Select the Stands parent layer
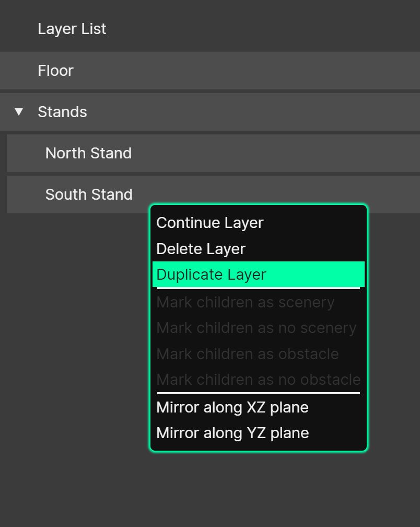This screenshot has height=527, width=420. 62,111
